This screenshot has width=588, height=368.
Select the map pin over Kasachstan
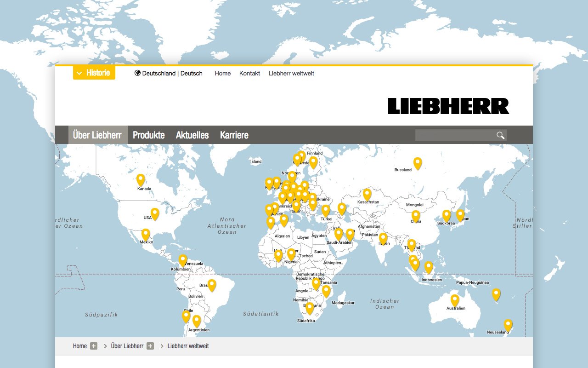click(x=367, y=195)
